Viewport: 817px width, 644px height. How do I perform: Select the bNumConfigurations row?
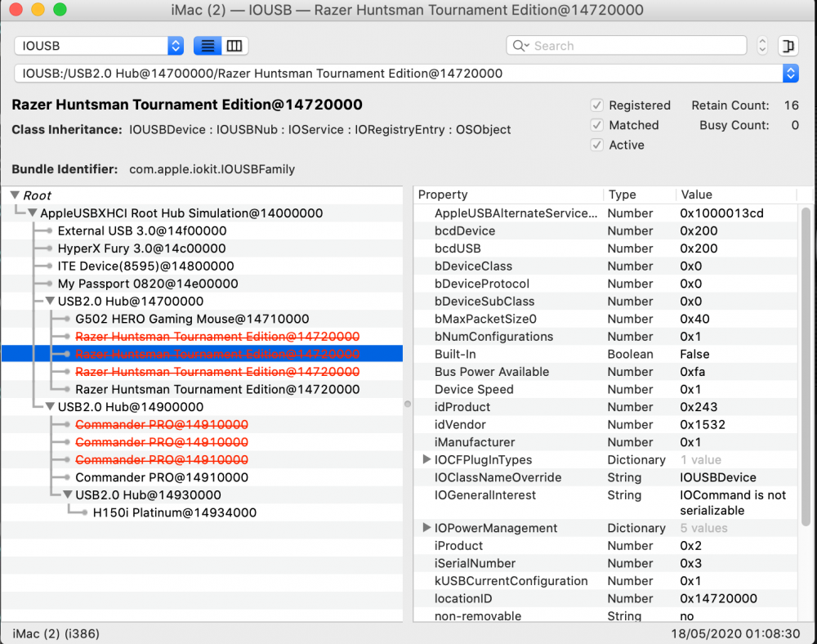point(605,337)
